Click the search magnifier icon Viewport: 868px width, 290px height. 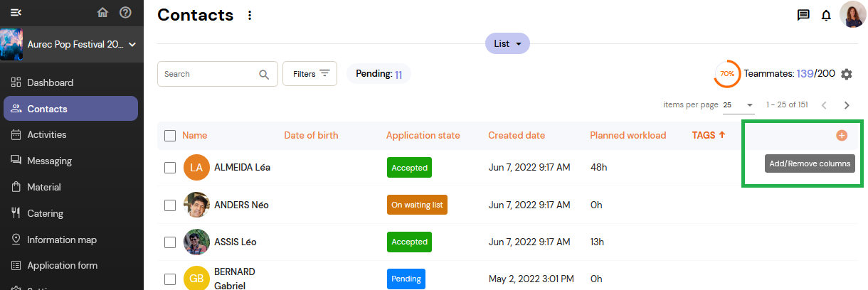point(264,74)
